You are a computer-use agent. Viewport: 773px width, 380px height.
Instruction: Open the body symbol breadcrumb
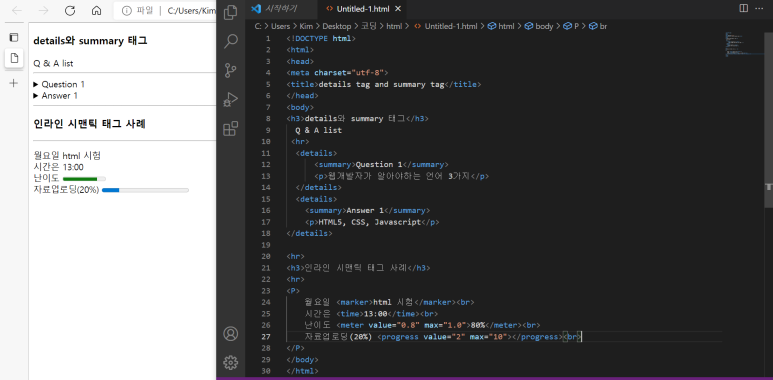[539, 27]
